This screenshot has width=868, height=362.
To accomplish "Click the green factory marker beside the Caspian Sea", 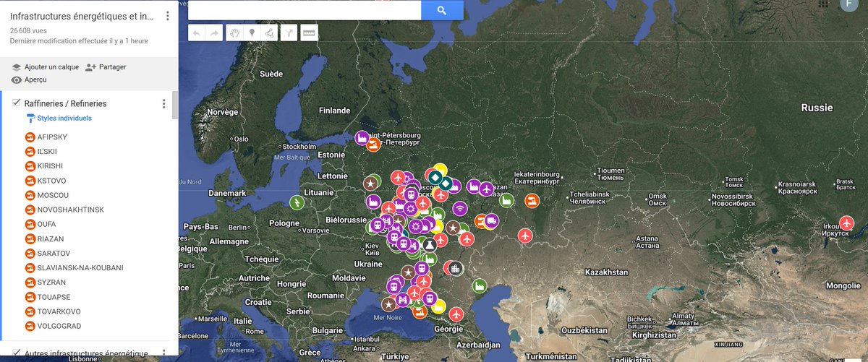I will click(479, 287).
